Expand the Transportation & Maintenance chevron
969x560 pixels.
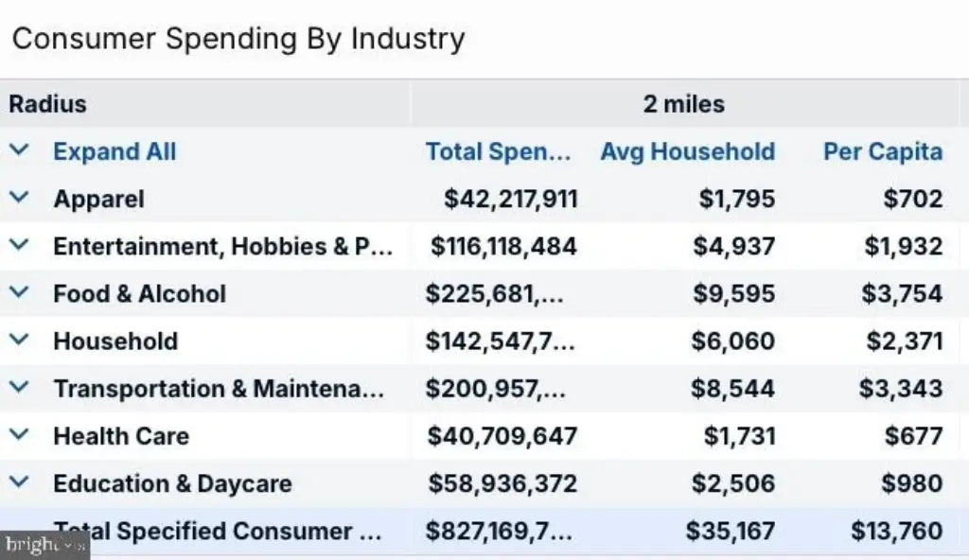19,388
